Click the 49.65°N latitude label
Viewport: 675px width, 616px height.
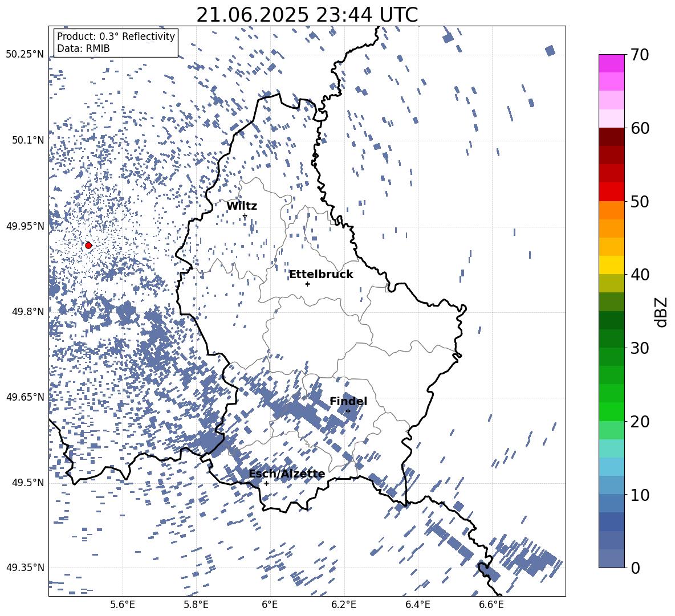26,397
